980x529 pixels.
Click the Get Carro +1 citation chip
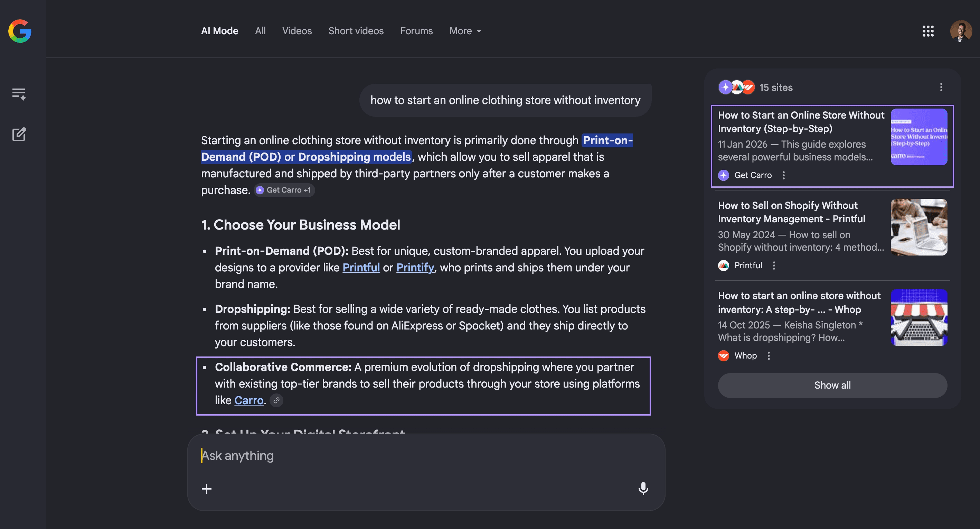(x=284, y=190)
